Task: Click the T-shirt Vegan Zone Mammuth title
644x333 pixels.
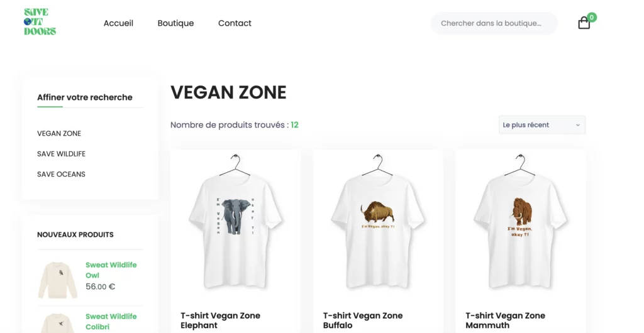Action: point(505,320)
